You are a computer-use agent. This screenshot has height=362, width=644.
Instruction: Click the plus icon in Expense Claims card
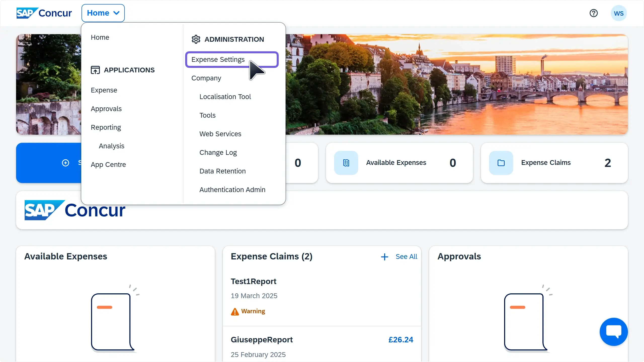point(384,257)
